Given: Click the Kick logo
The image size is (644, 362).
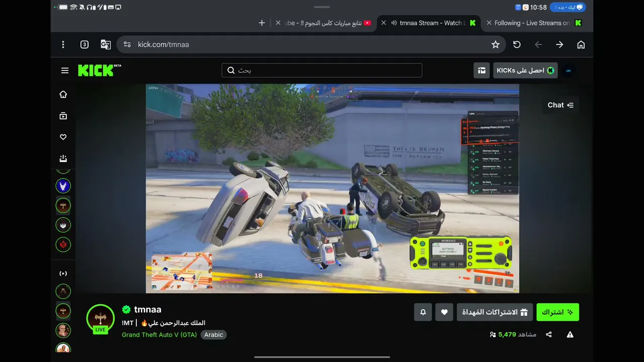Looking at the screenshot, I should click(x=100, y=70).
